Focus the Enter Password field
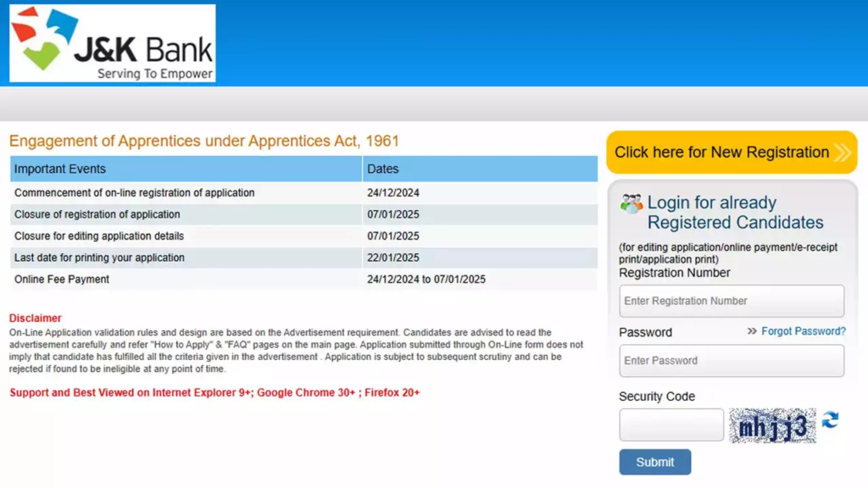868x488 pixels. [x=732, y=361]
